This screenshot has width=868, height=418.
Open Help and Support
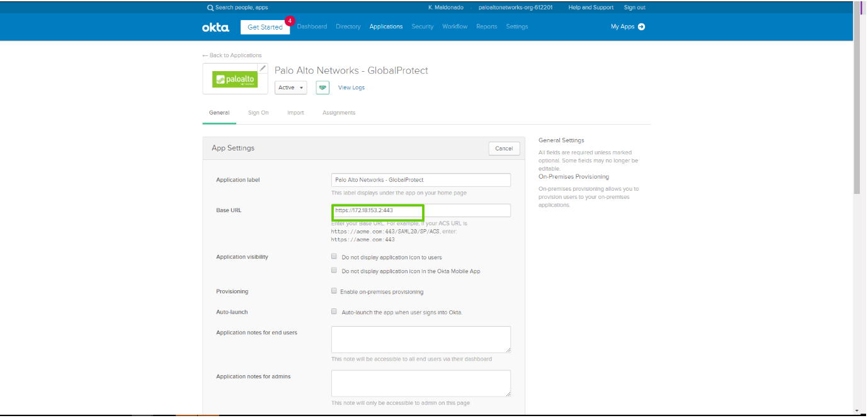click(591, 8)
